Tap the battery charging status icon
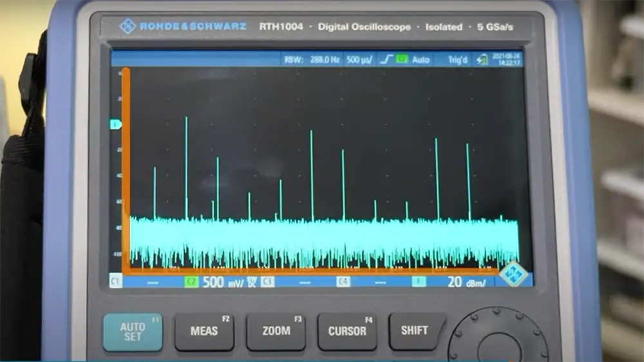The image size is (644, 362). click(482, 59)
